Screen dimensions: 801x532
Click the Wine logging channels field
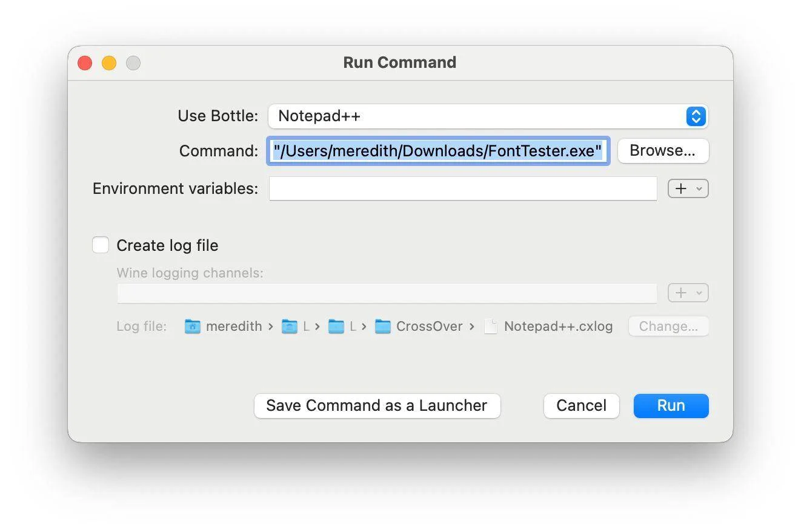pos(387,293)
